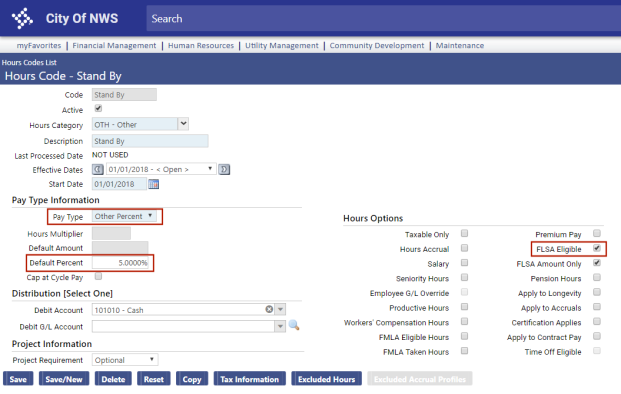This screenshot has height=394, width=621.
Task: Enable Apply to Accruals checkbox
Action: (x=597, y=306)
